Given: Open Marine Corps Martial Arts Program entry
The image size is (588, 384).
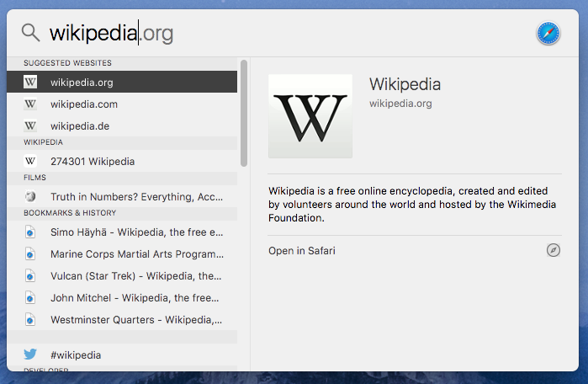Looking at the screenshot, I should click(122, 253).
